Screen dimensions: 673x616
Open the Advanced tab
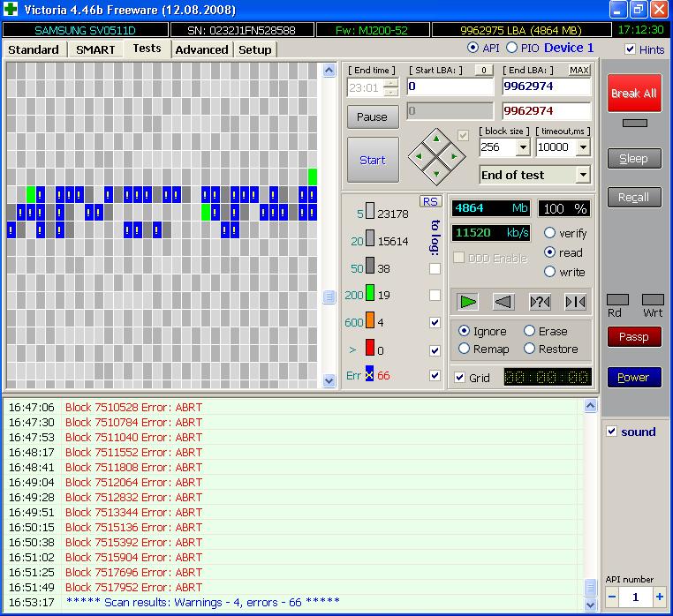click(201, 49)
